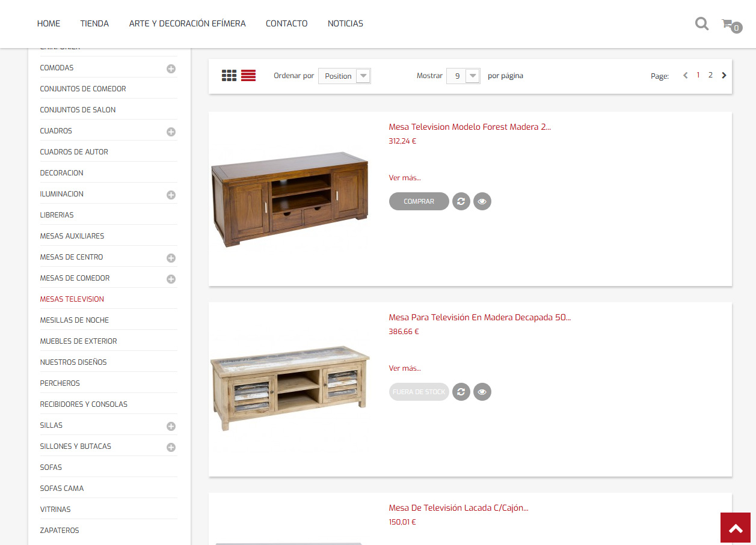Open the COMODAS category link
The height and width of the screenshot is (545, 756).
click(57, 68)
